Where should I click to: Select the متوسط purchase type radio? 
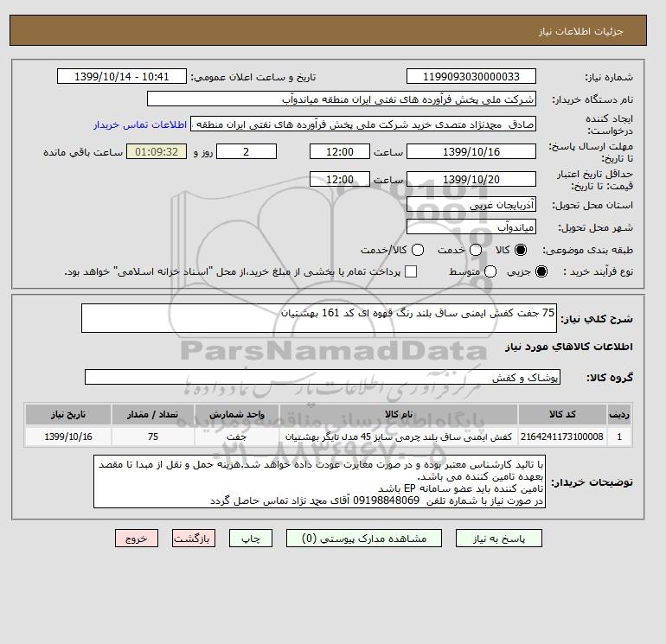point(490,271)
